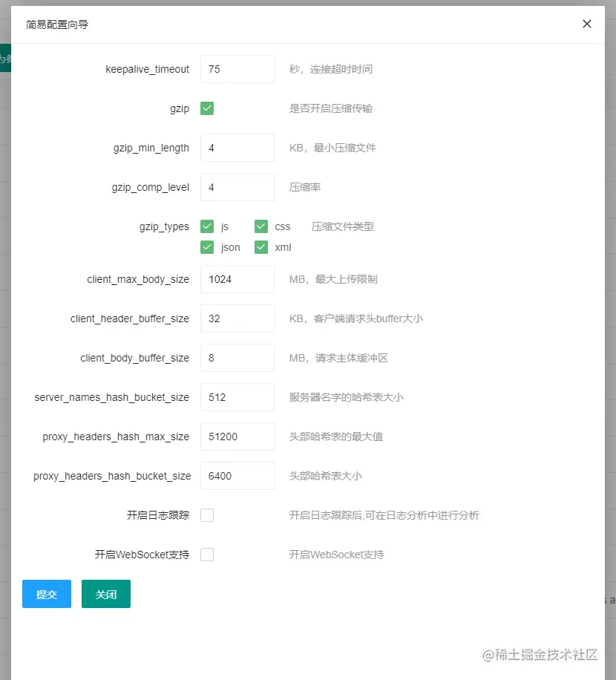Click the 关闭 close button

(105, 593)
